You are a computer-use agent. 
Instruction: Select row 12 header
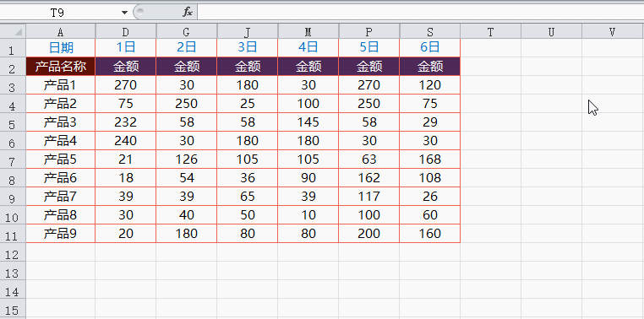click(13, 252)
